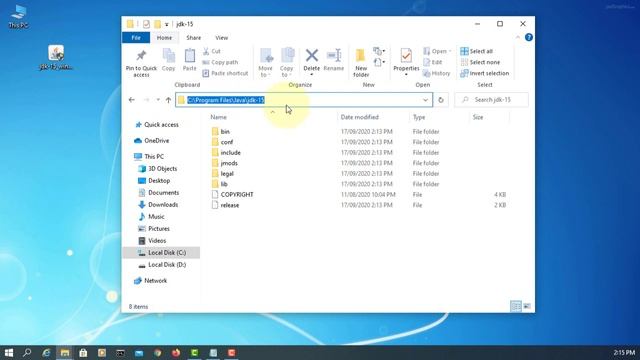Refresh the jdk-15 folder view

441,100
